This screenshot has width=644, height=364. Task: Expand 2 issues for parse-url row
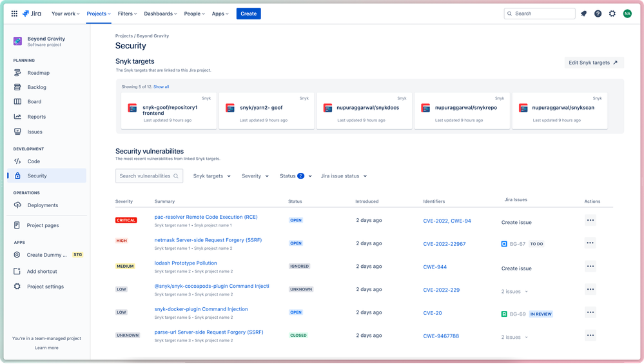coord(514,338)
